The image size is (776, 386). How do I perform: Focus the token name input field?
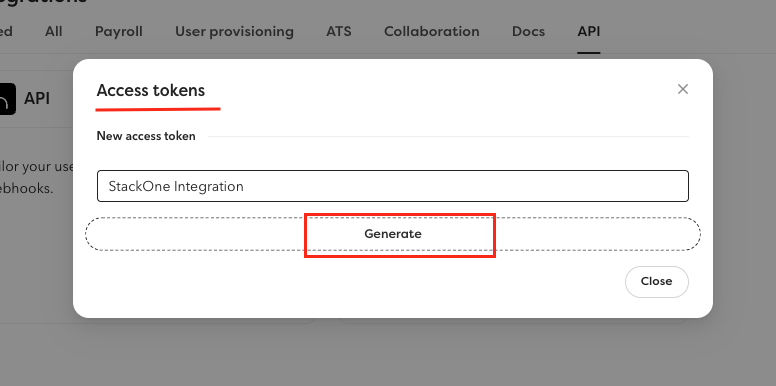pyautogui.click(x=393, y=186)
